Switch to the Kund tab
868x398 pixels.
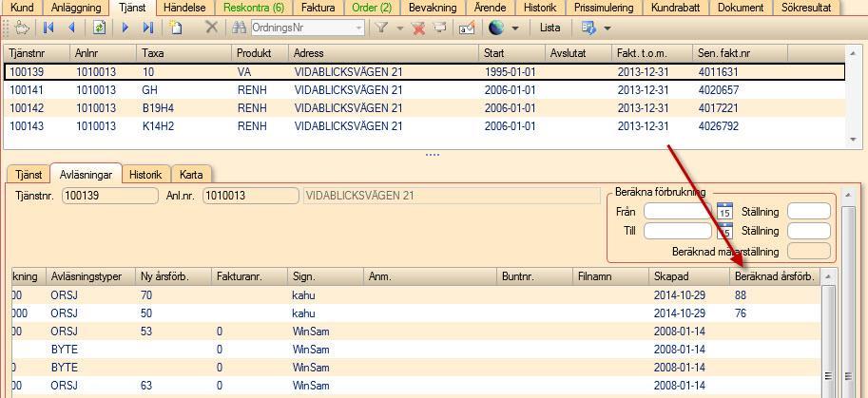22,8
